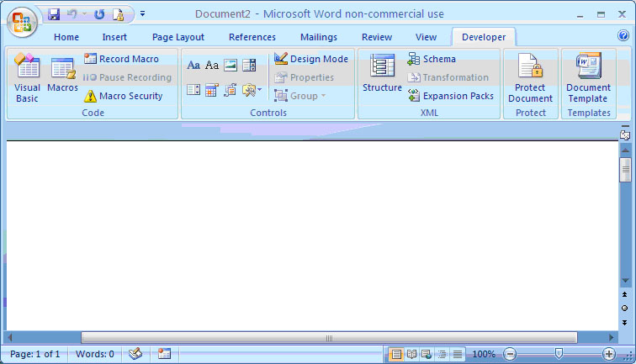Open the Office Button menu
The image size is (636, 364).
pos(22,22)
